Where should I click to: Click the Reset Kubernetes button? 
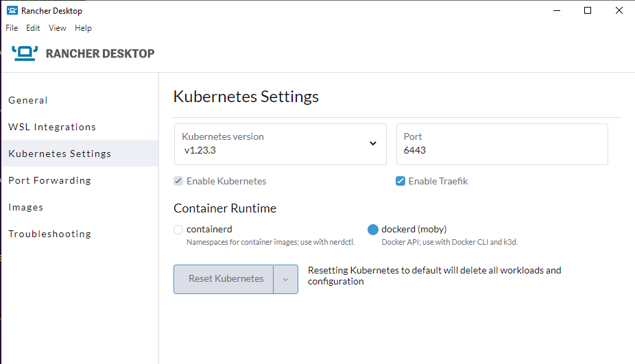[x=224, y=279]
